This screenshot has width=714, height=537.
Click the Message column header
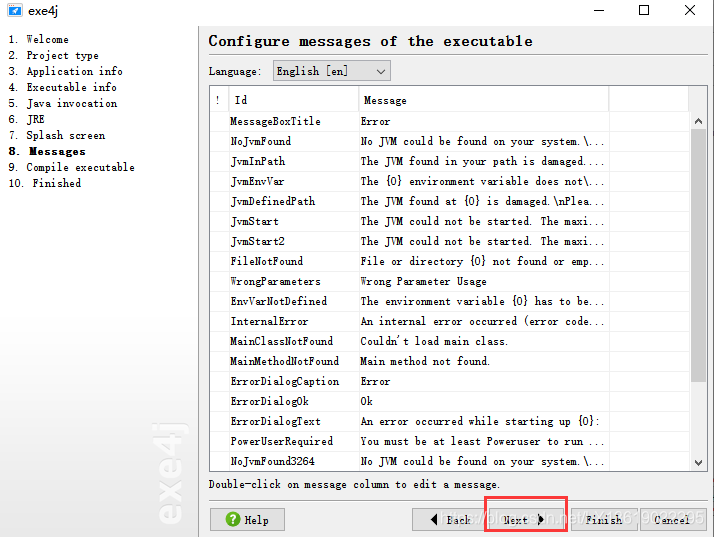click(484, 100)
